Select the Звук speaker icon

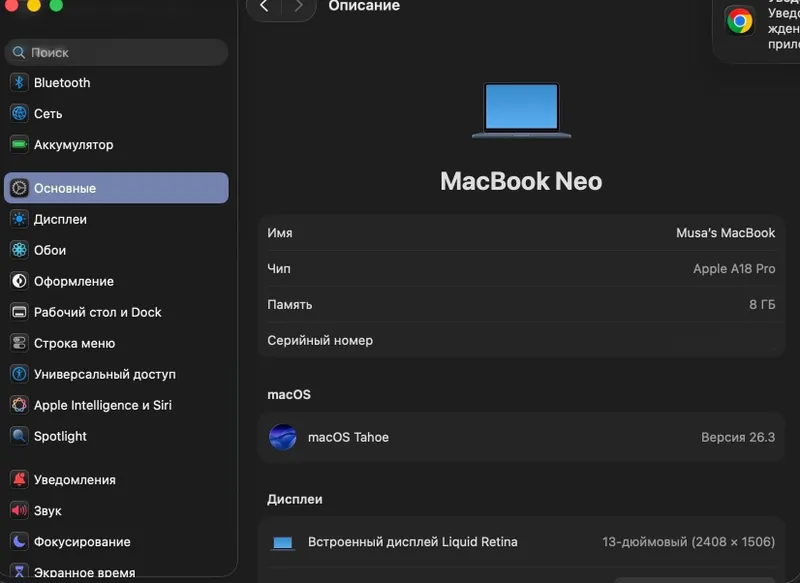point(19,511)
